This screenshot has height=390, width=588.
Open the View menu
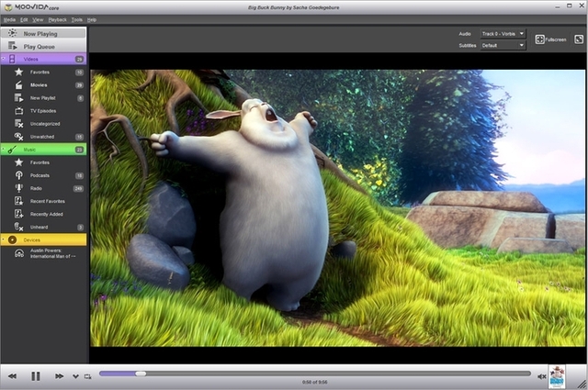(38, 20)
